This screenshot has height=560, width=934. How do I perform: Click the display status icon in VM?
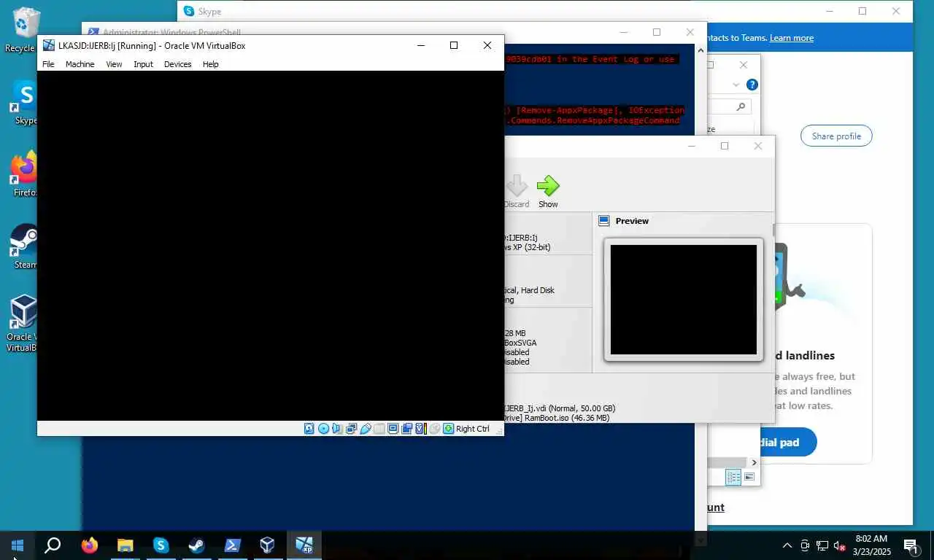[393, 429]
